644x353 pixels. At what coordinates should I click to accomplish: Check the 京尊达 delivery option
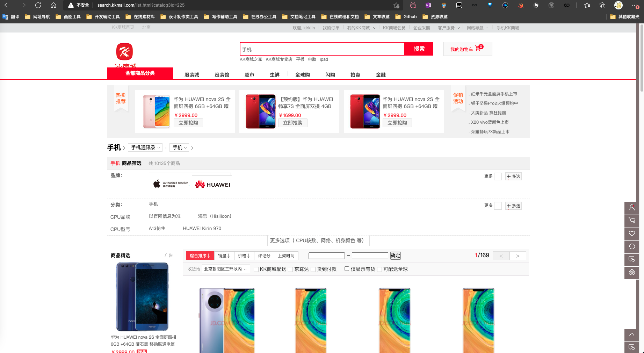click(x=290, y=269)
